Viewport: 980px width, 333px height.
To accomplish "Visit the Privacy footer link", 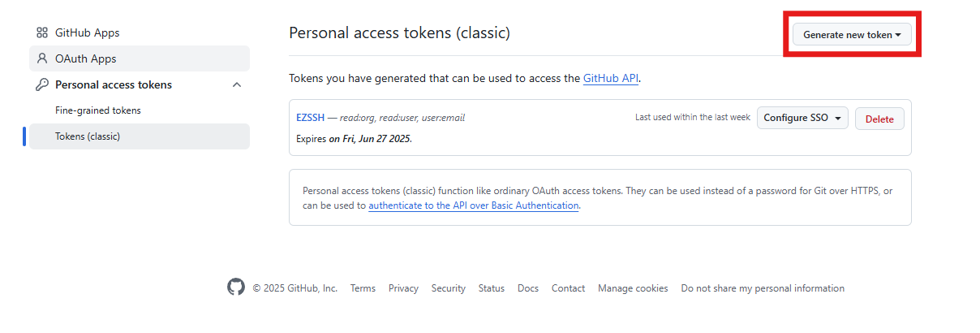I will coord(403,288).
